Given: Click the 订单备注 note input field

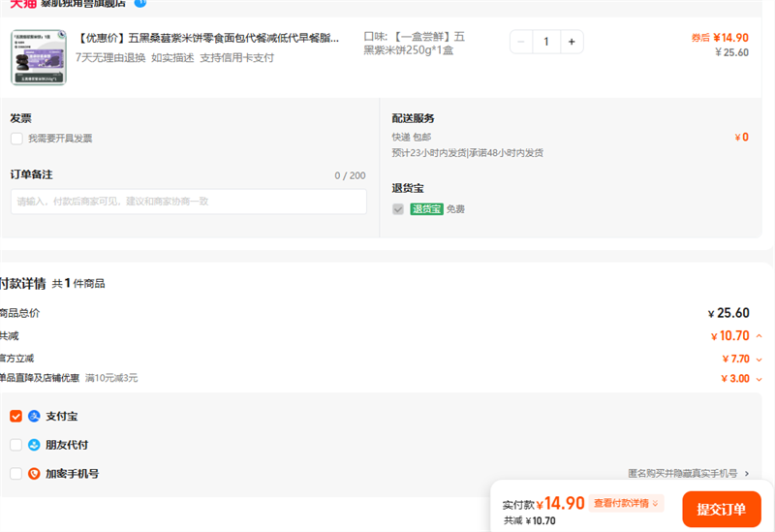Looking at the screenshot, I should (x=189, y=202).
